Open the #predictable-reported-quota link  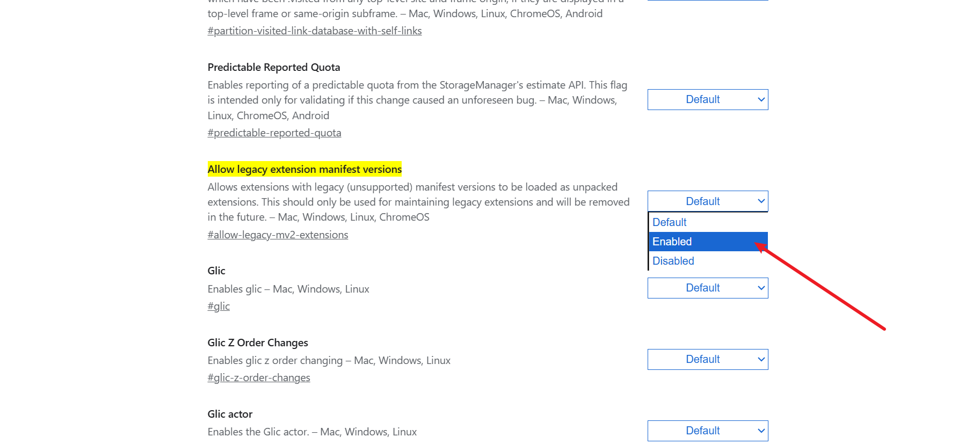tap(274, 133)
